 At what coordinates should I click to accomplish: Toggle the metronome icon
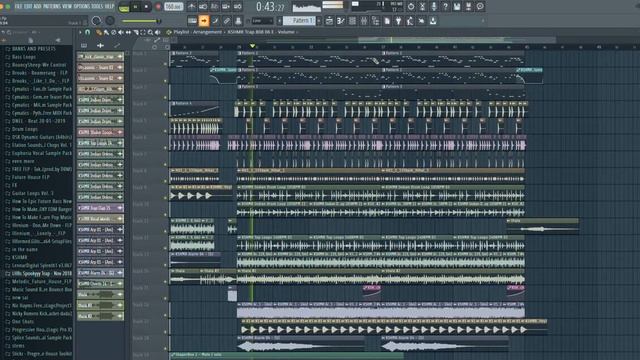(191, 7)
